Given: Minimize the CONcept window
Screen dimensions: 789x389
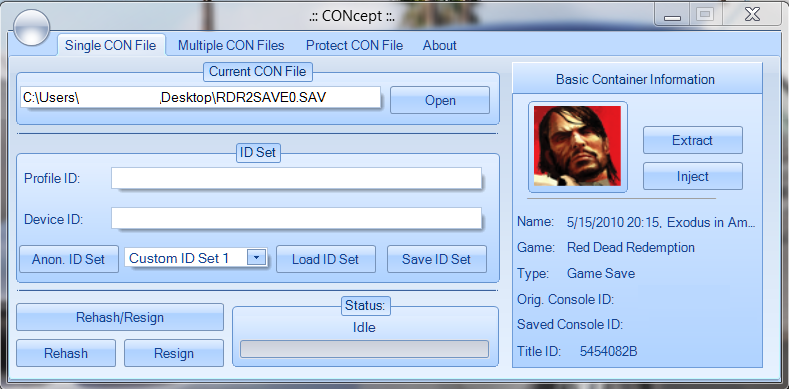Looking at the screenshot, I should tap(671, 16).
